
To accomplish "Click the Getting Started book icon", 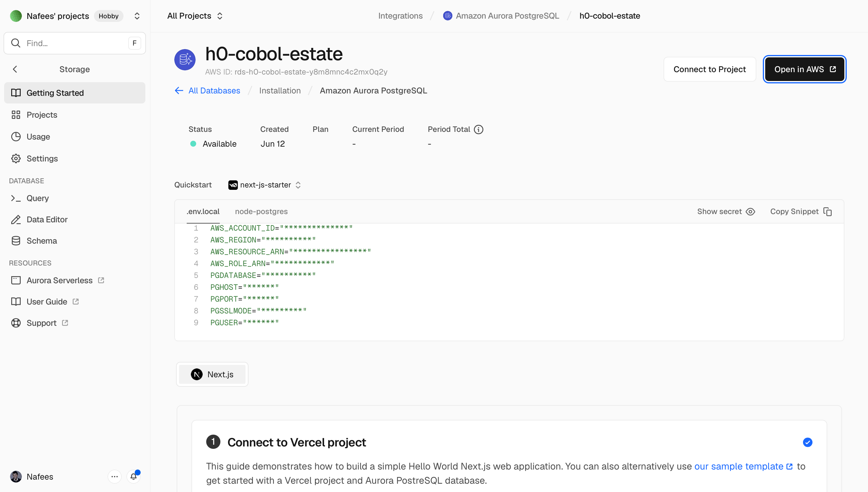I will (16, 93).
